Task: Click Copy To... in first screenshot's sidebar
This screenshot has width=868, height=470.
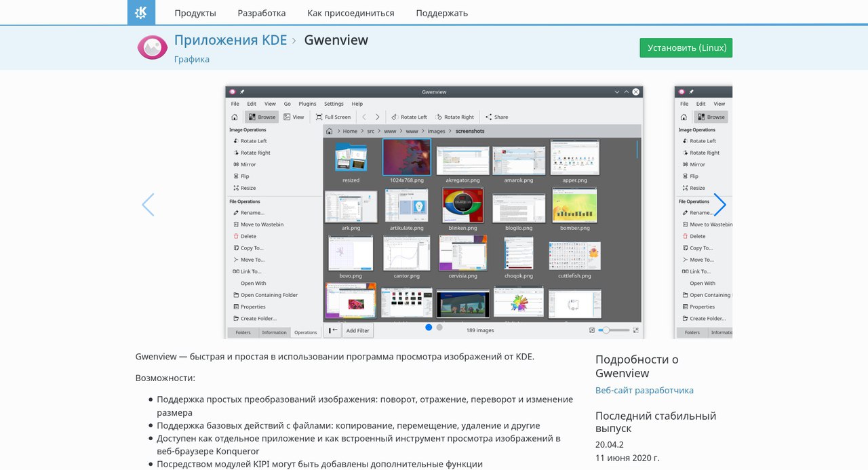Action: coord(248,248)
